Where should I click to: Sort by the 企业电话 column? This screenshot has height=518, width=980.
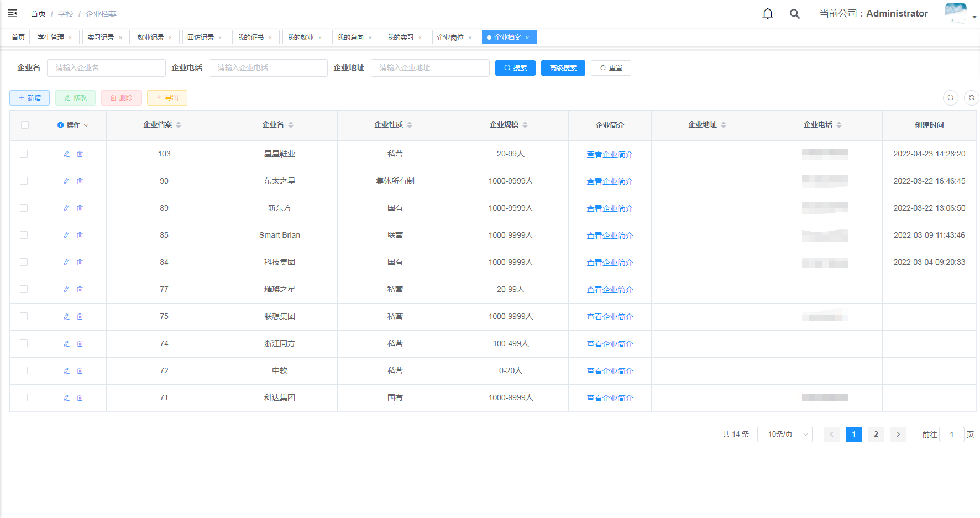[x=839, y=125]
